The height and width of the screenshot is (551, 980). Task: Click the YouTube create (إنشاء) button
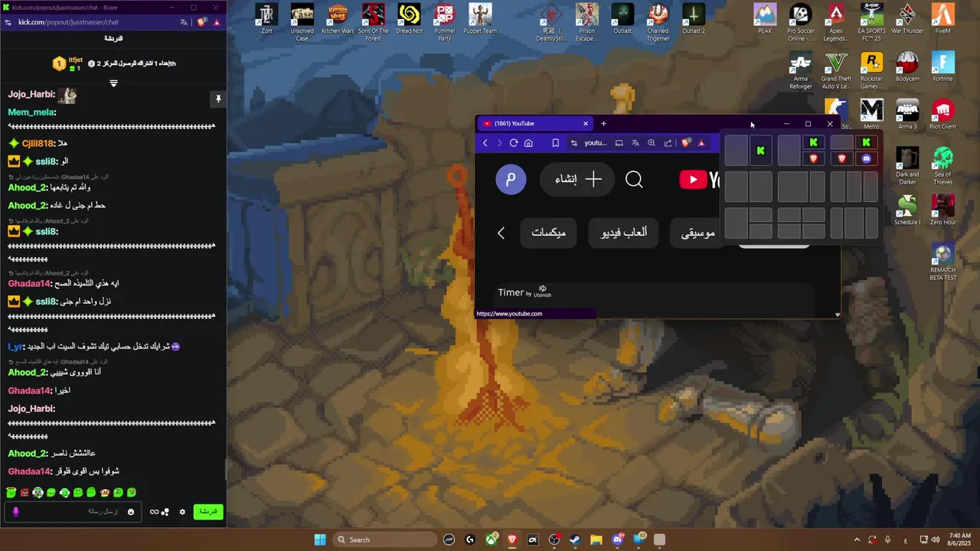[578, 180]
